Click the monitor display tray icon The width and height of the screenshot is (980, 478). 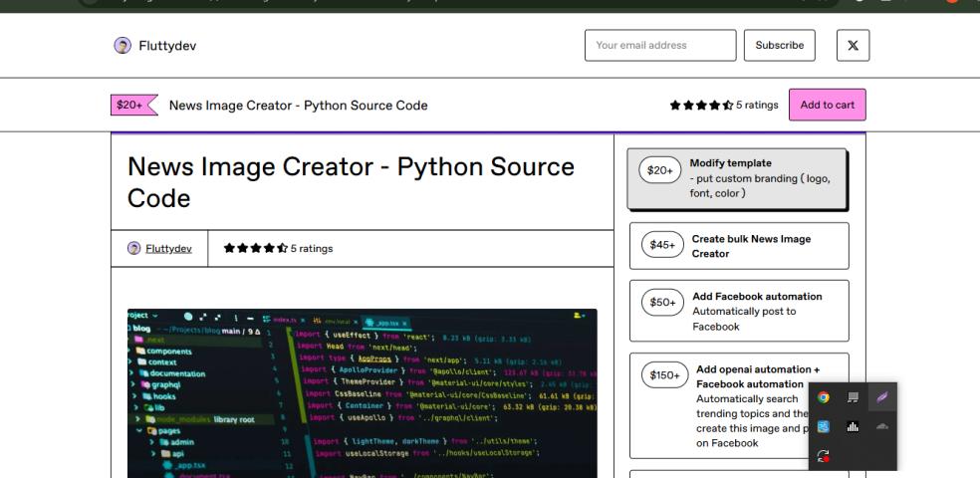(x=852, y=396)
